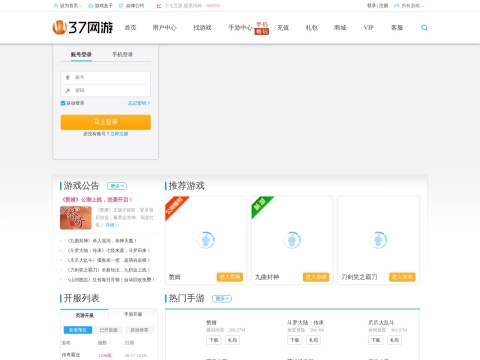Screen dimensions: 480x360
Task: Open 充值 in the navigation
Action: [283, 28]
